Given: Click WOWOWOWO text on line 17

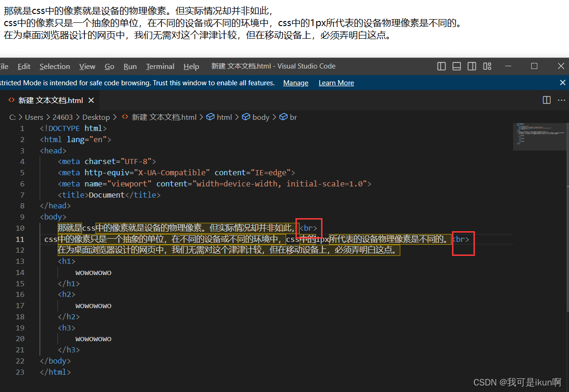Looking at the screenshot, I should pos(94,306).
